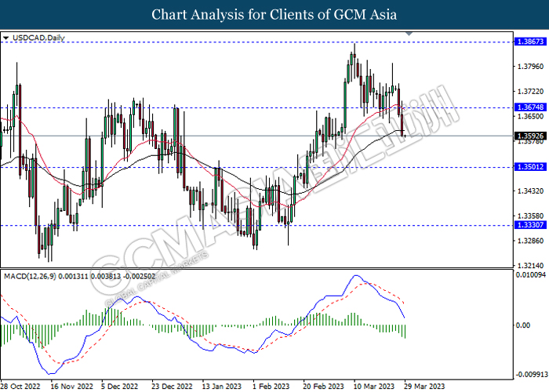
Task: Click the 1.32860 price axis value
Action: pyautogui.click(x=530, y=241)
